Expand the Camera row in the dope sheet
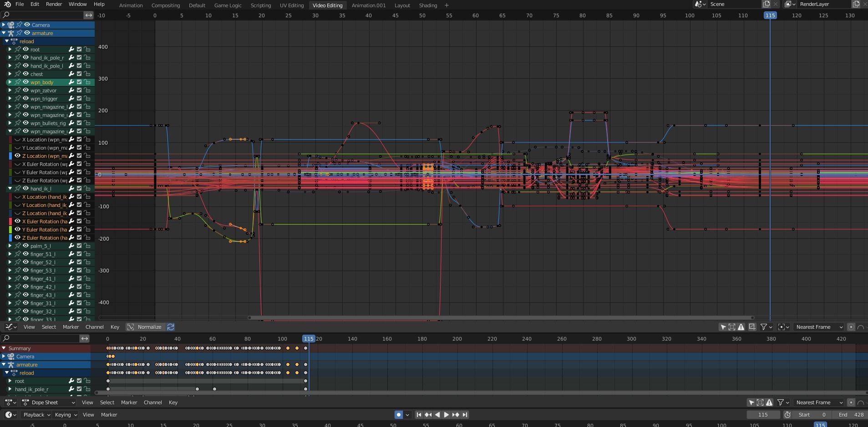Viewport: 868px width, 427px height. [x=4, y=357]
